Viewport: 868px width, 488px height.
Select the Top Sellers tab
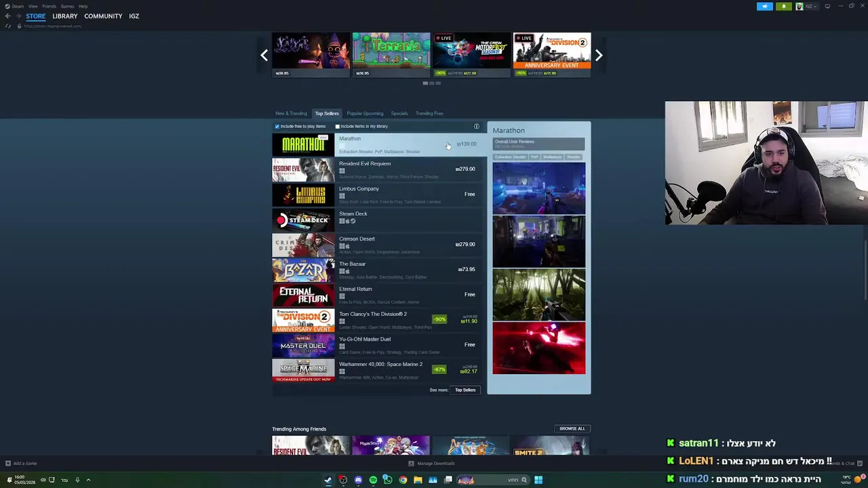[x=327, y=113]
